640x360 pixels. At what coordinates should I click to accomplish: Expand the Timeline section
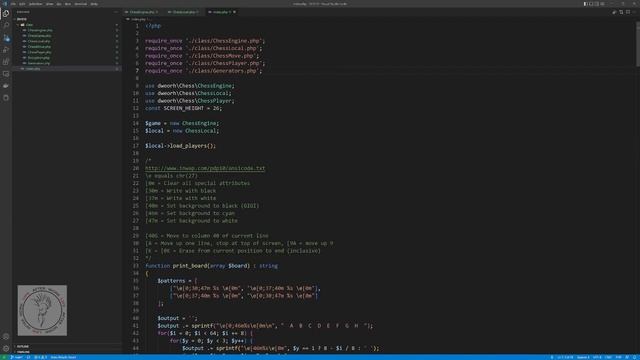point(23,351)
